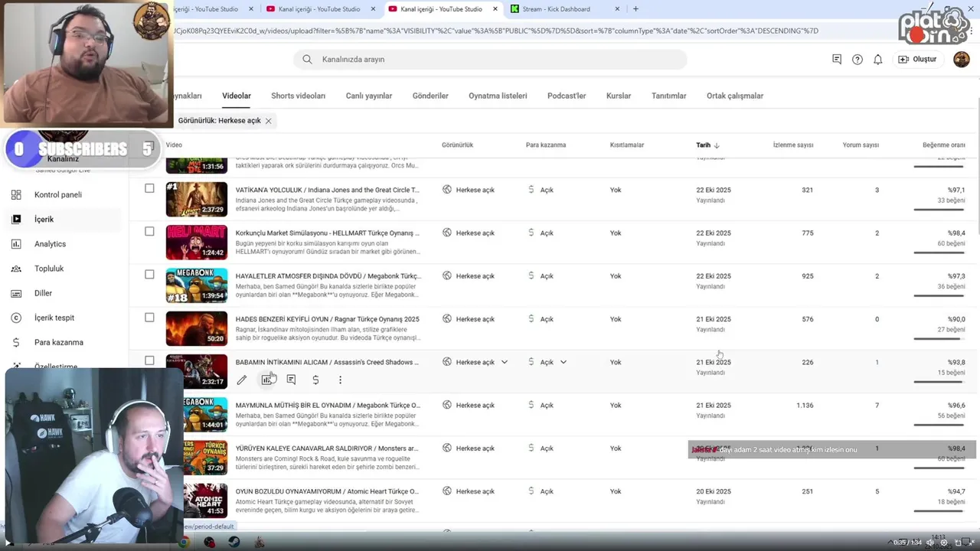Viewport: 980px width, 551px height.
Task: Click the İzlenme sayısı column header
Action: click(x=793, y=145)
